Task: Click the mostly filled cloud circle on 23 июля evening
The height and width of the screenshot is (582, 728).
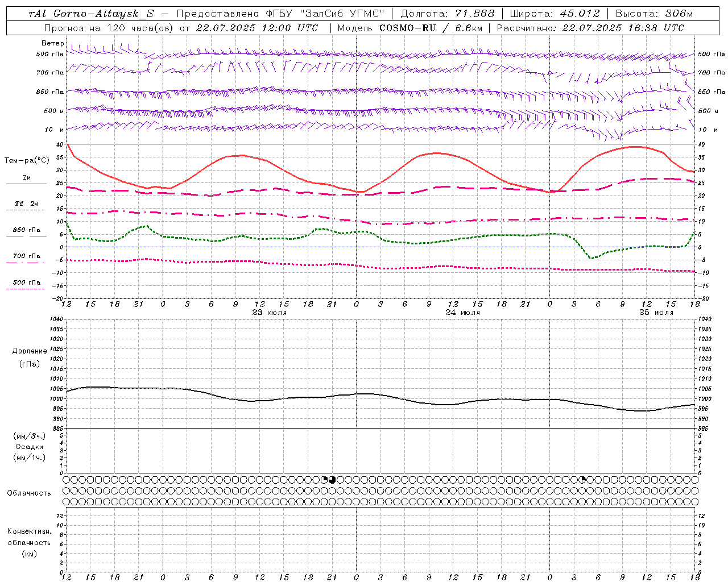Action: coord(332,480)
